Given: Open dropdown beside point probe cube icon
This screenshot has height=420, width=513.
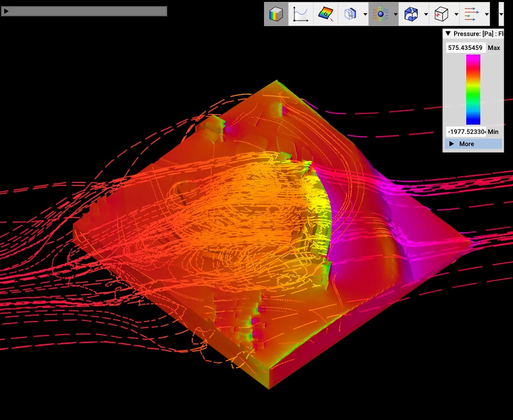Looking at the screenshot, I should tap(456, 14).
